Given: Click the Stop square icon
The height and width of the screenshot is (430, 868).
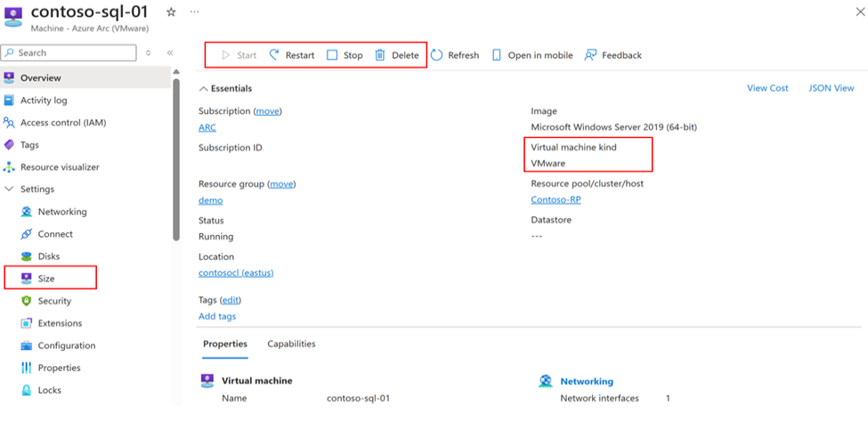Looking at the screenshot, I should click(x=331, y=55).
